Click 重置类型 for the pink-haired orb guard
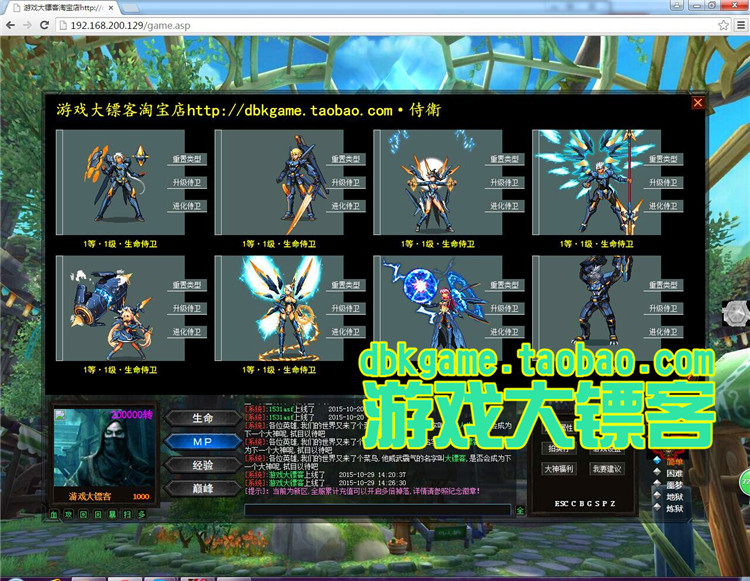This screenshot has height=581, width=750. (505, 285)
